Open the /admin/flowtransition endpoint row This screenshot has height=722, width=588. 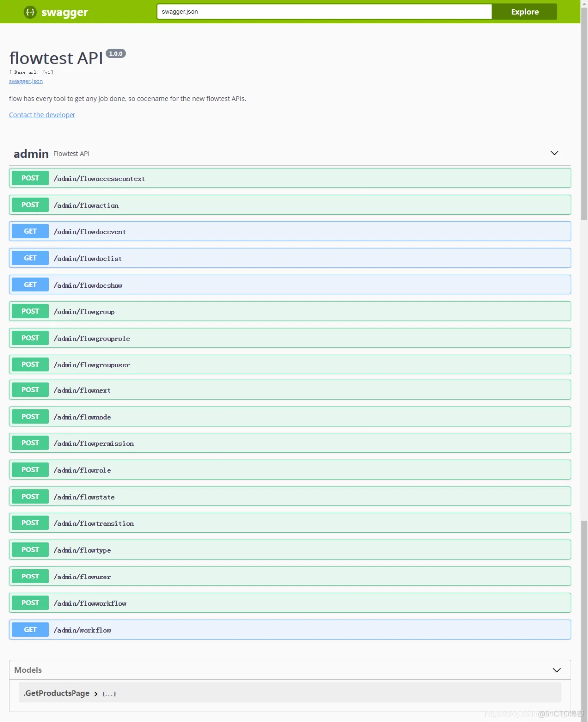[291, 522]
